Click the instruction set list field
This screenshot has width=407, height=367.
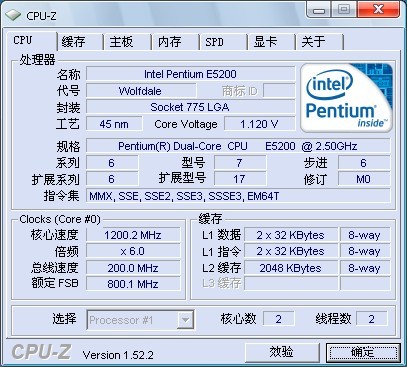pos(238,196)
